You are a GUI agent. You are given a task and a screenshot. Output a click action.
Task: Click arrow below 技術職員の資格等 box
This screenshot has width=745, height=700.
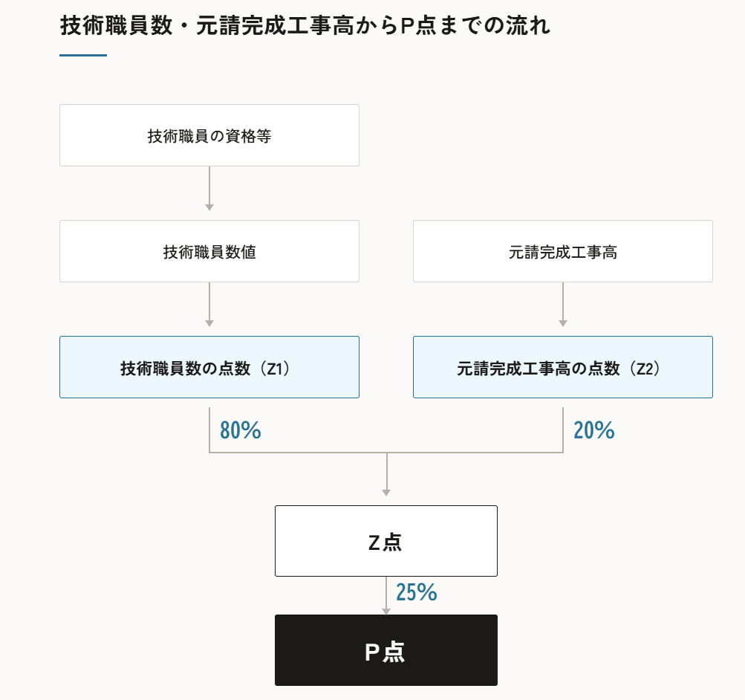point(209,189)
